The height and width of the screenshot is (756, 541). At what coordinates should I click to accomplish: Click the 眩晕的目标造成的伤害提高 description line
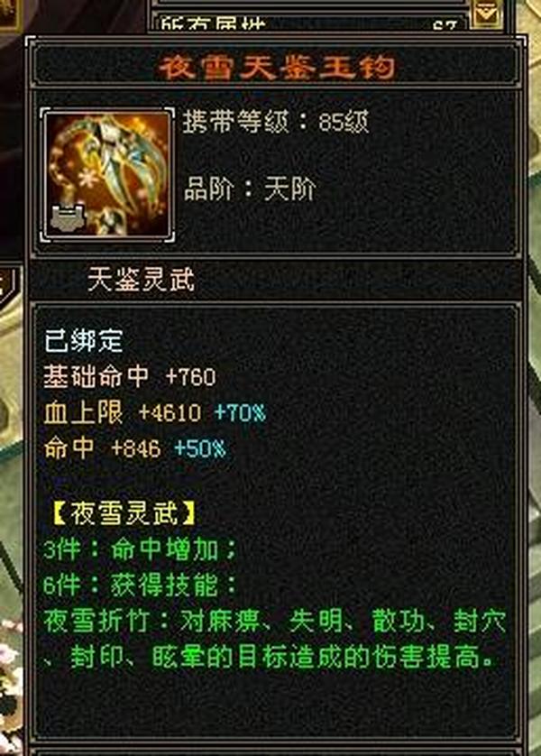(x=323, y=657)
